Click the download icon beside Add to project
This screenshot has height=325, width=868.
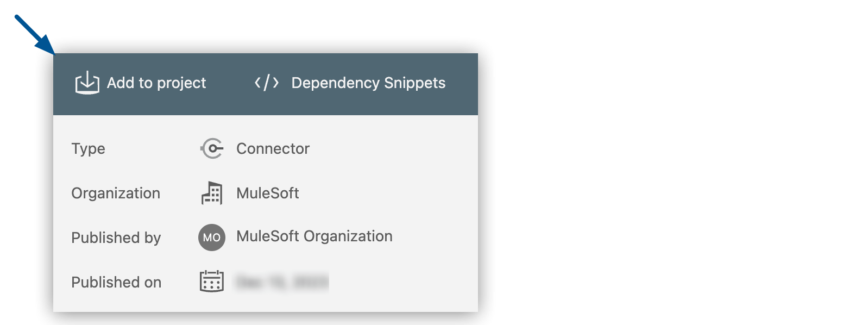point(87,83)
